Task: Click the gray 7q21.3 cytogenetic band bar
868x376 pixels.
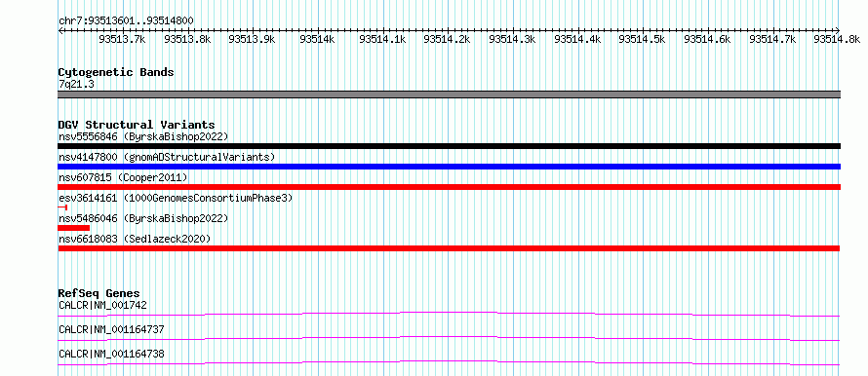Action: pyautogui.click(x=449, y=94)
